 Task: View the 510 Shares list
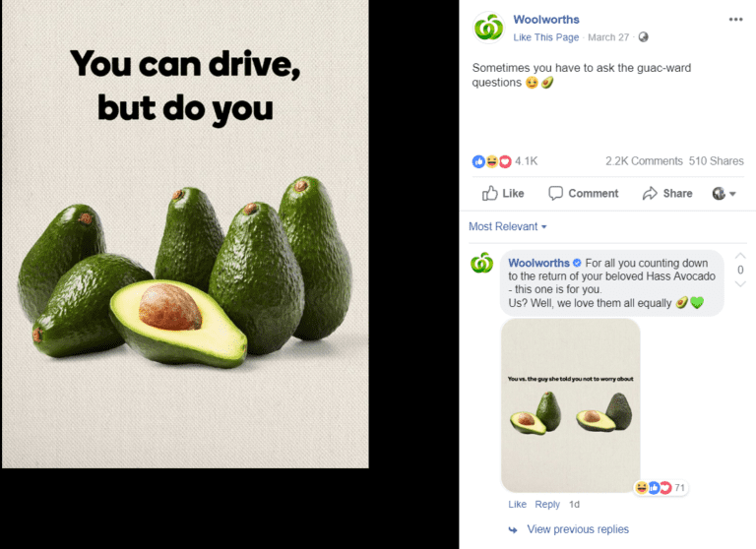point(716,161)
